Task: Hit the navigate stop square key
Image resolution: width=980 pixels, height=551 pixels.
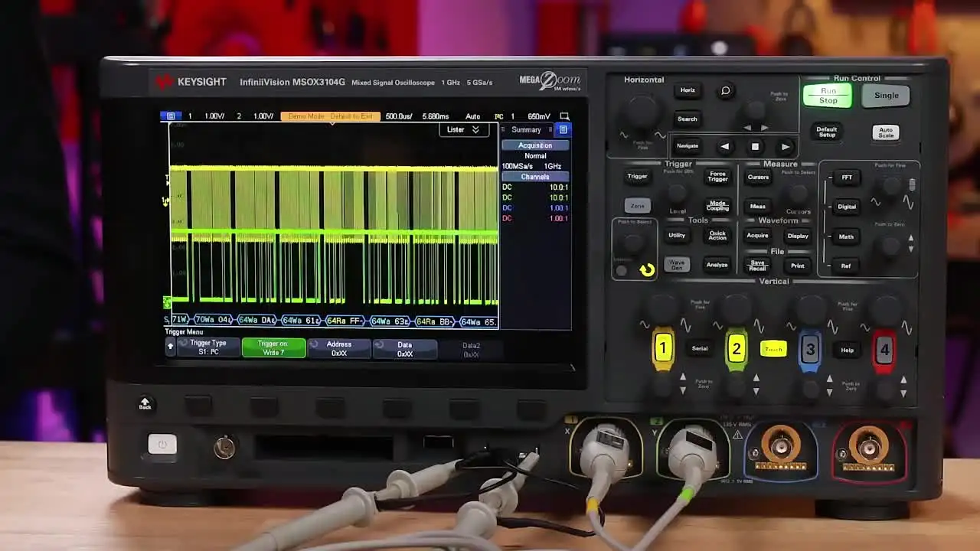Action: point(755,147)
